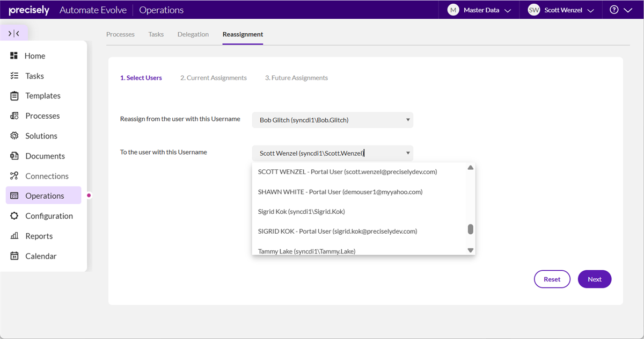Click the Processes sidebar icon

click(x=14, y=116)
